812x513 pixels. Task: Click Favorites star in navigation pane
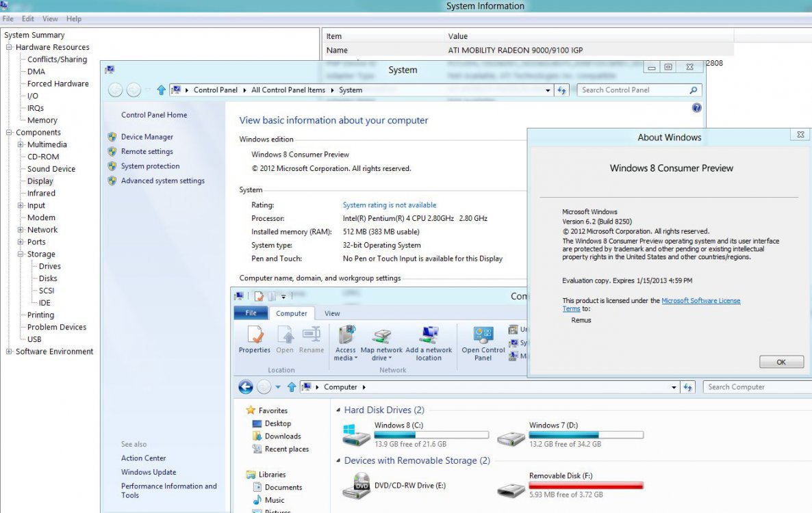pyautogui.click(x=251, y=410)
